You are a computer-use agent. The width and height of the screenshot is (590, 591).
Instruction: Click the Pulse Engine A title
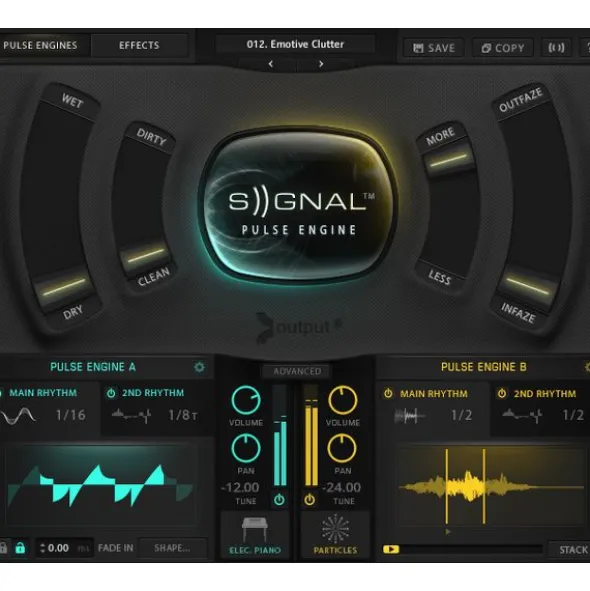point(93,367)
